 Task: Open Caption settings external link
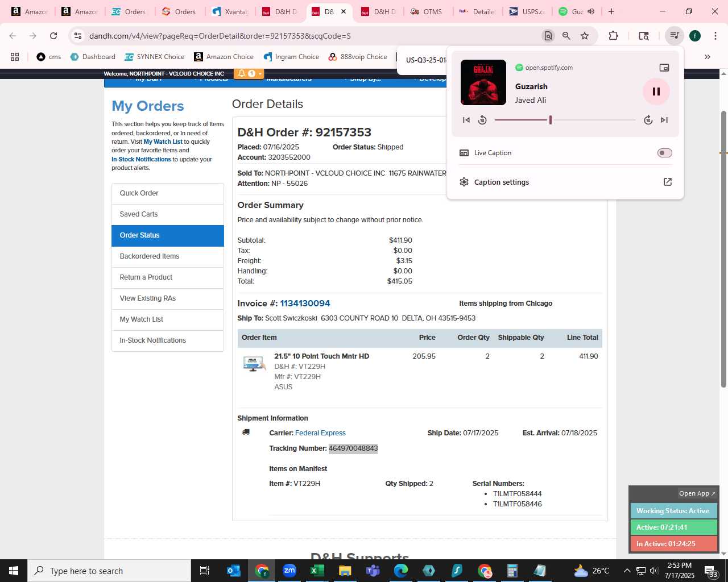tap(668, 182)
